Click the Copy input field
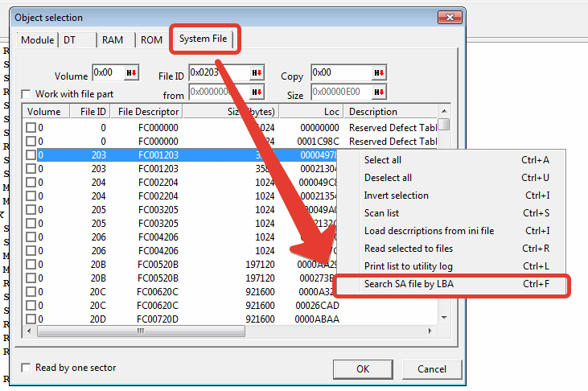 342,72
